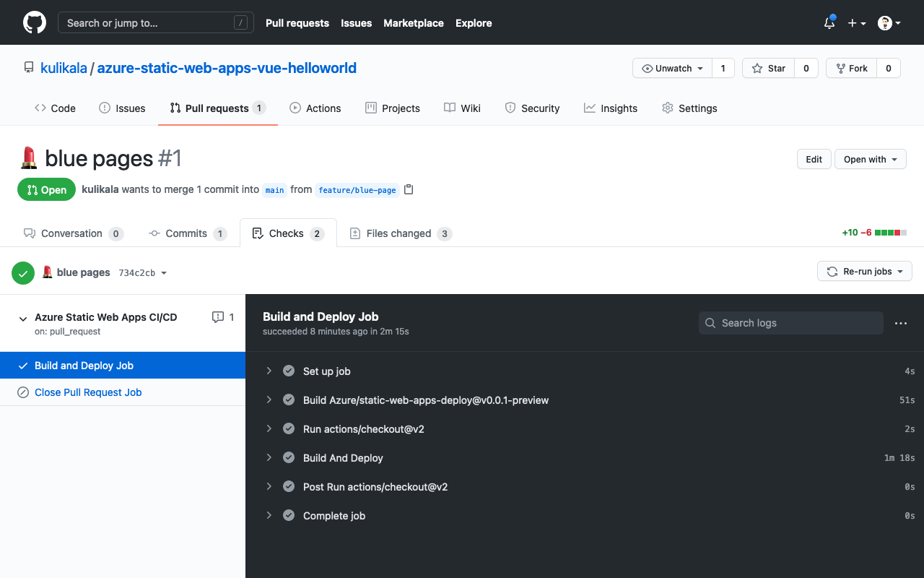Open the 734c2cb commit dropdown
Screen dimensions: 924x578
pyautogui.click(x=143, y=272)
